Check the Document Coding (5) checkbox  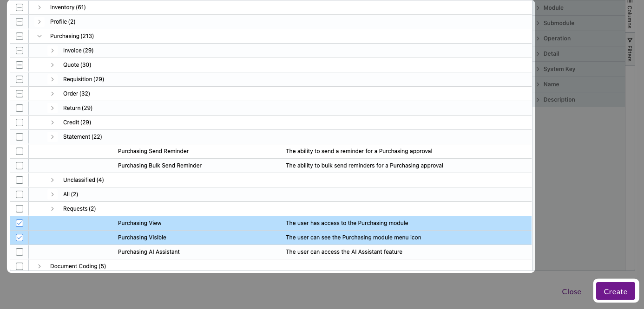pos(20,266)
